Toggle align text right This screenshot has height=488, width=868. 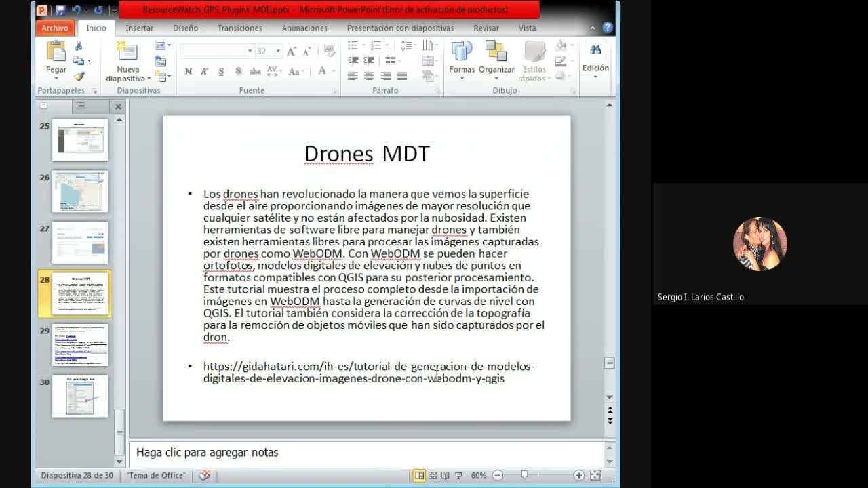click(385, 76)
